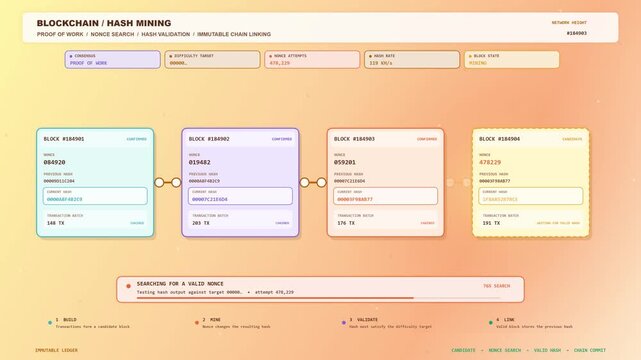
Task: Click 'Nonce Search' breadcrumb in header
Action: pyautogui.click(x=112, y=34)
